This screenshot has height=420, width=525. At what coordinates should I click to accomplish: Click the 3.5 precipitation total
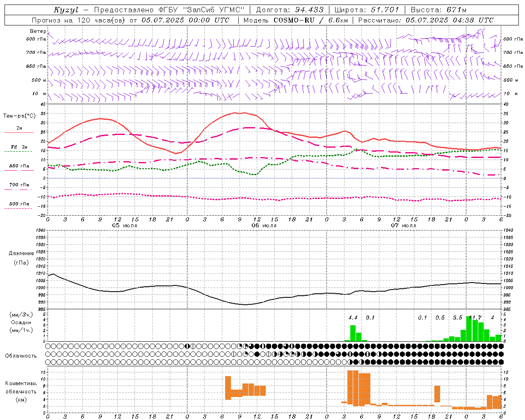[457, 318]
